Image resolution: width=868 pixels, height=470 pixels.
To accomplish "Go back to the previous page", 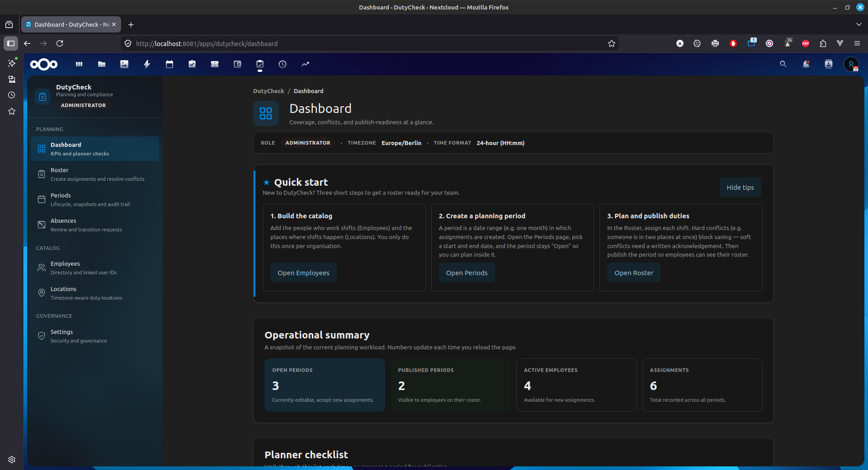I will click(27, 43).
